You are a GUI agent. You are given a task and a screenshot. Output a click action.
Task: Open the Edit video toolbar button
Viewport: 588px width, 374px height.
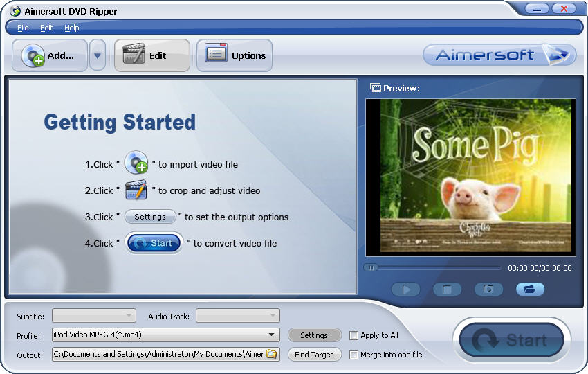point(152,55)
